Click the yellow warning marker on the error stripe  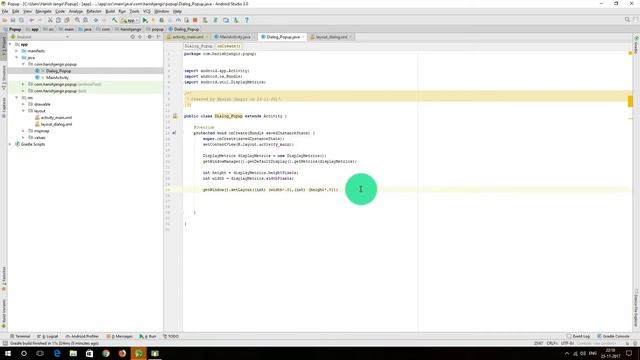[x=630, y=101]
